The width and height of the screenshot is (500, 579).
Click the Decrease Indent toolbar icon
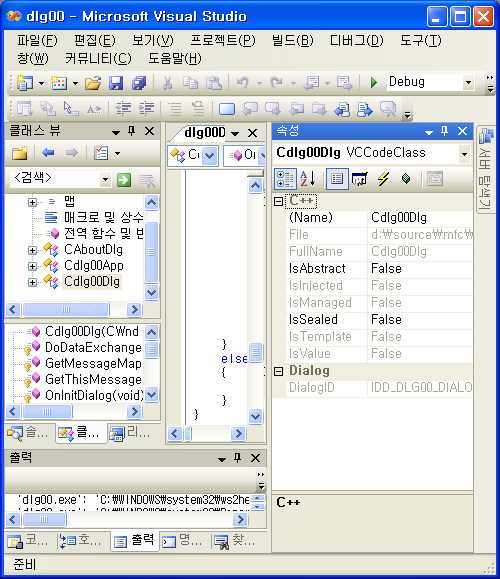click(123, 109)
